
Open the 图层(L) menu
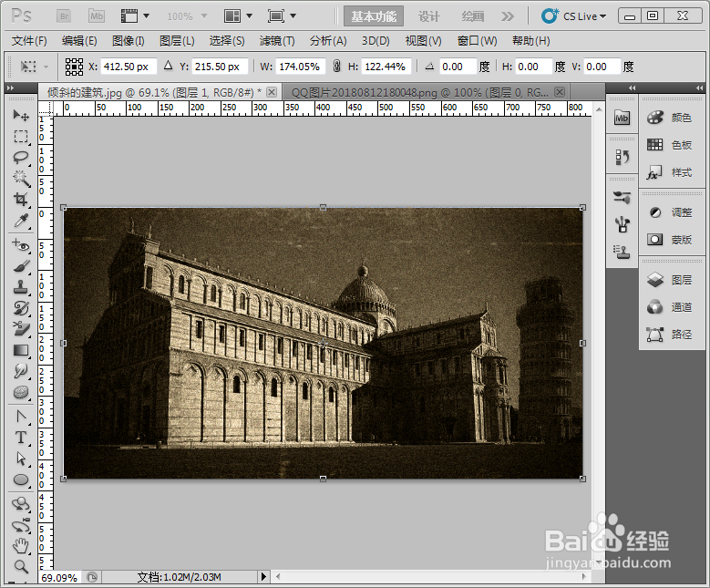tap(177, 41)
